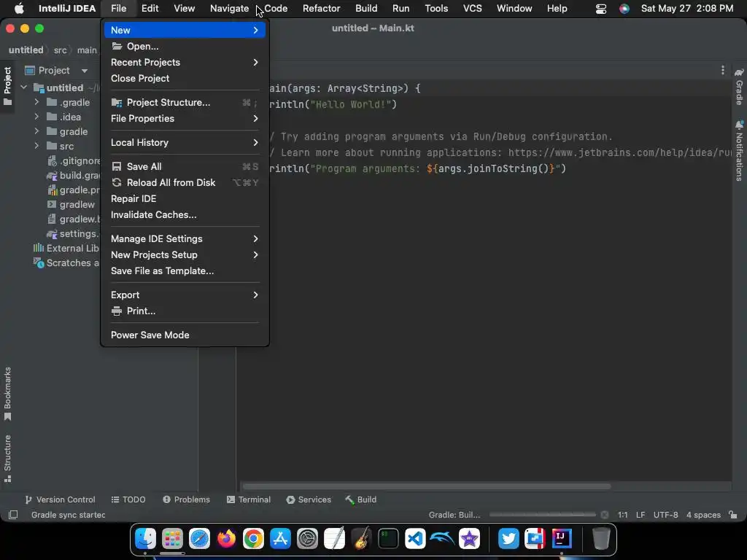747x560 pixels.
Task: Open the Build menu in menu bar
Action: (366, 9)
